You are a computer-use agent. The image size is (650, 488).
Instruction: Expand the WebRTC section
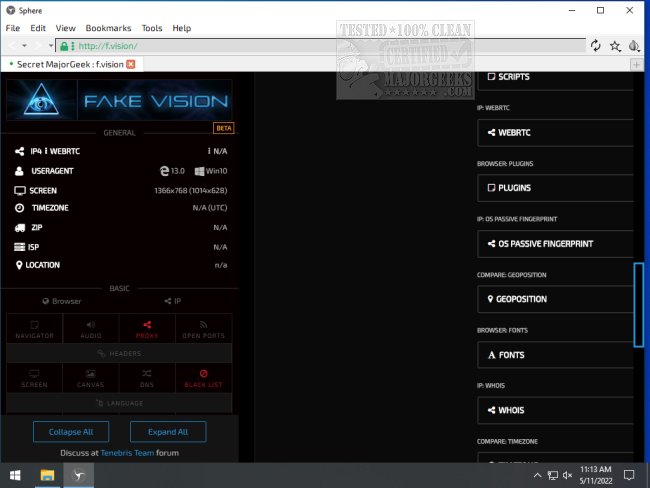point(555,133)
